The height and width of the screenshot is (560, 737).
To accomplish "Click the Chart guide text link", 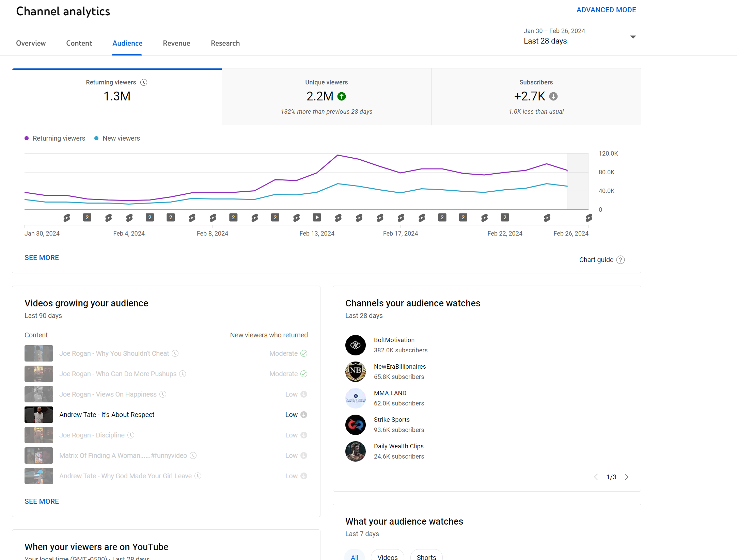I will click(596, 260).
